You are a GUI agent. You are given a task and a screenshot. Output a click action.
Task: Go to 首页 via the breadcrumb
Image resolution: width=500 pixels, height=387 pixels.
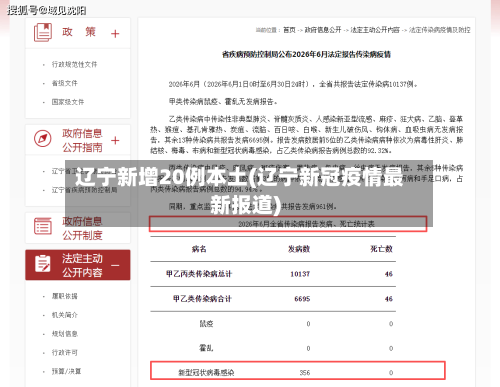(x=289, y=30)
